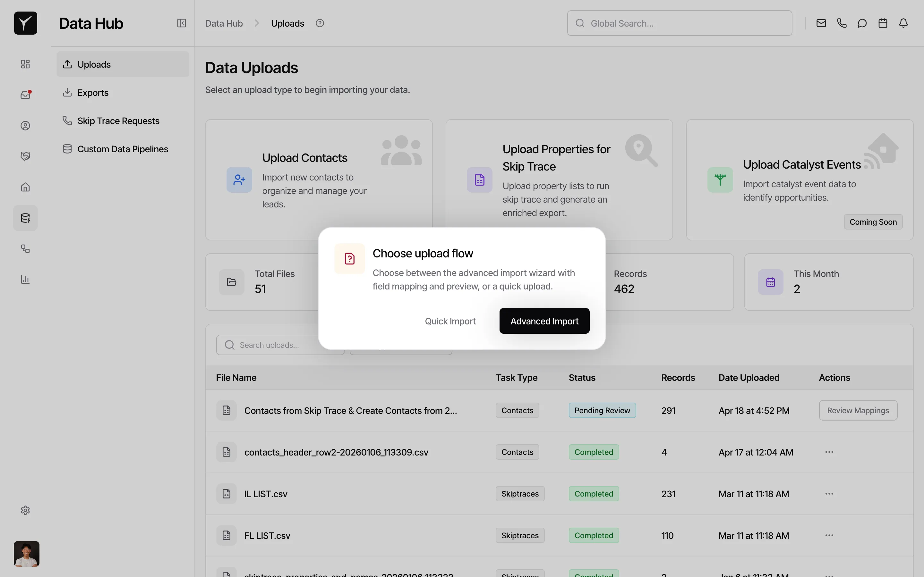Image resolution: width=924 pixels, height=577 pixels.
Task: Click the Advanced Import button
Action: tap(544, 321)
